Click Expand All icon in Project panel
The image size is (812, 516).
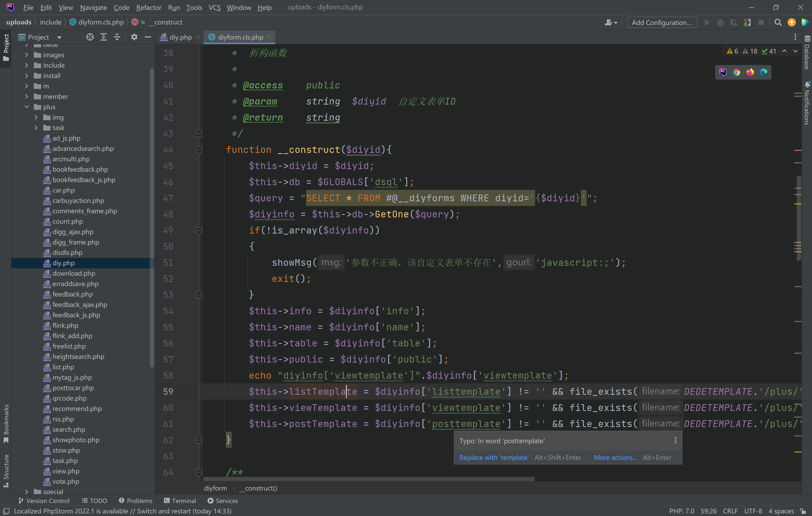104,37
